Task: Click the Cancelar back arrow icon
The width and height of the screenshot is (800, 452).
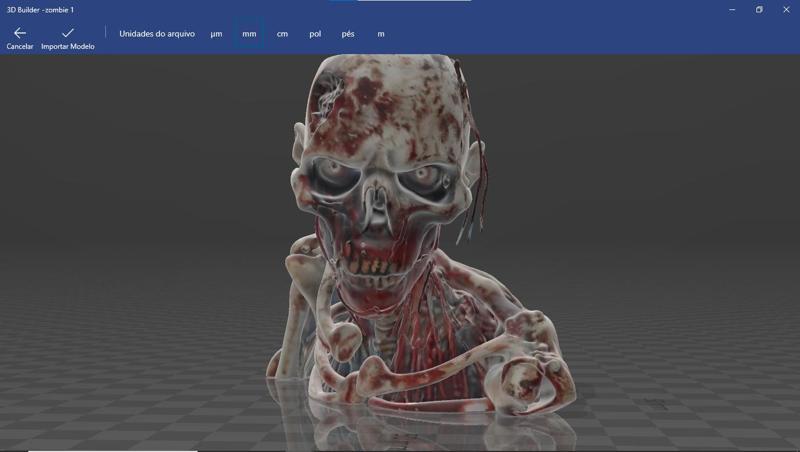Action: [x=20, y=33]
